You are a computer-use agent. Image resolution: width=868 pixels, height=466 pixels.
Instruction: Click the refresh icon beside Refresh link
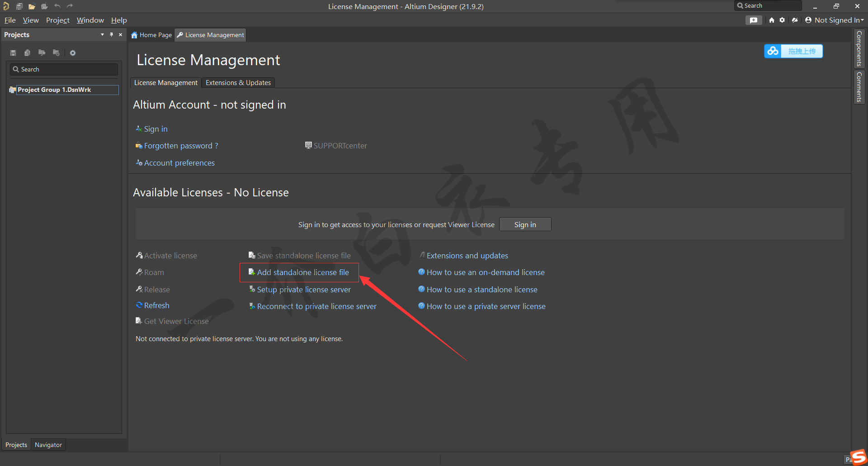click(139, 305)
